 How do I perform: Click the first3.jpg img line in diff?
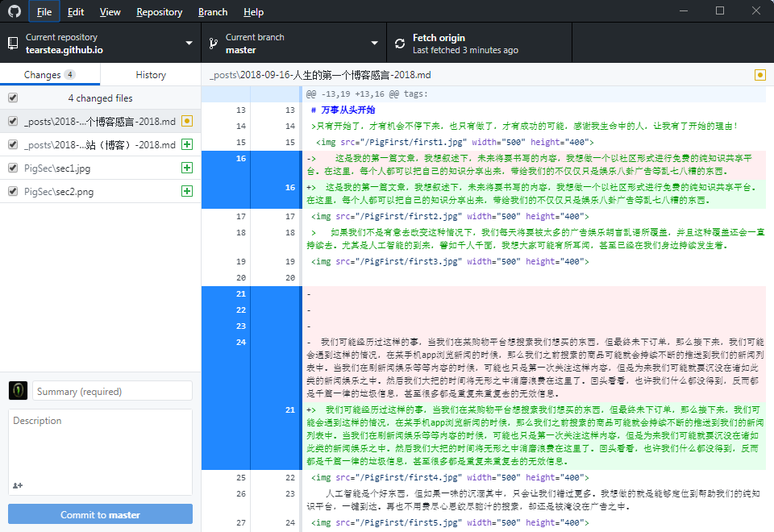450,261
